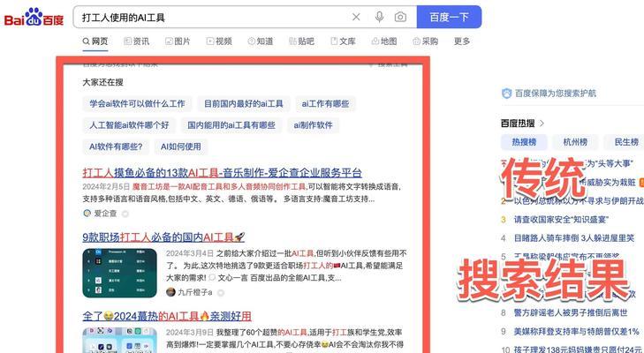Image resolution: width=644 pixels, height=353 pixels.
Task: Click the 爱企查 source avatar icon
Action: click(87, 214)
